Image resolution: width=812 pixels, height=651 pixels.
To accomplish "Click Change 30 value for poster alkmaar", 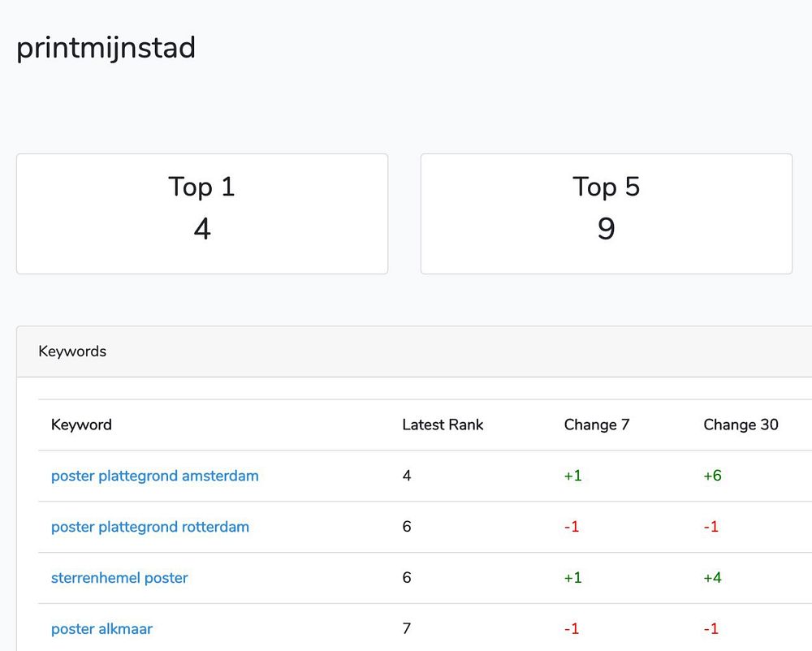I will (x=710, y=629).
